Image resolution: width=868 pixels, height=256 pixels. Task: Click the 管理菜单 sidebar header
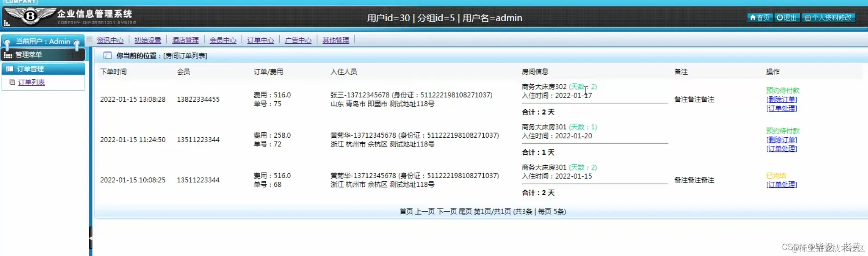click(x=43, y=55)
